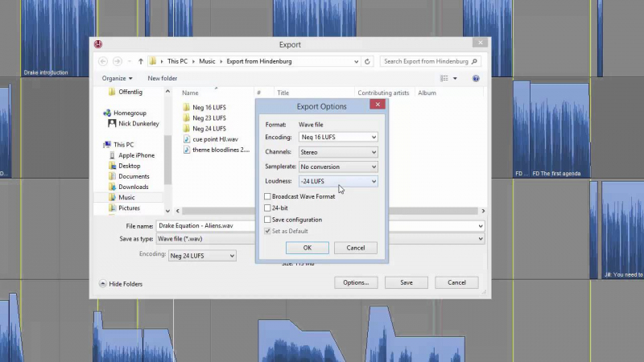
Task: Click the Search Export from Hindenburg field
Action: pyautogui.click(x=425, y=61)
